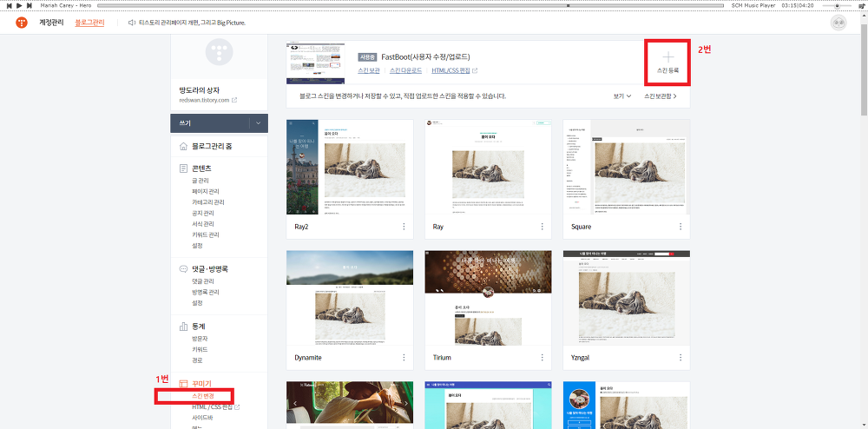Open 계정관리 menu

[x=51, y=23]
